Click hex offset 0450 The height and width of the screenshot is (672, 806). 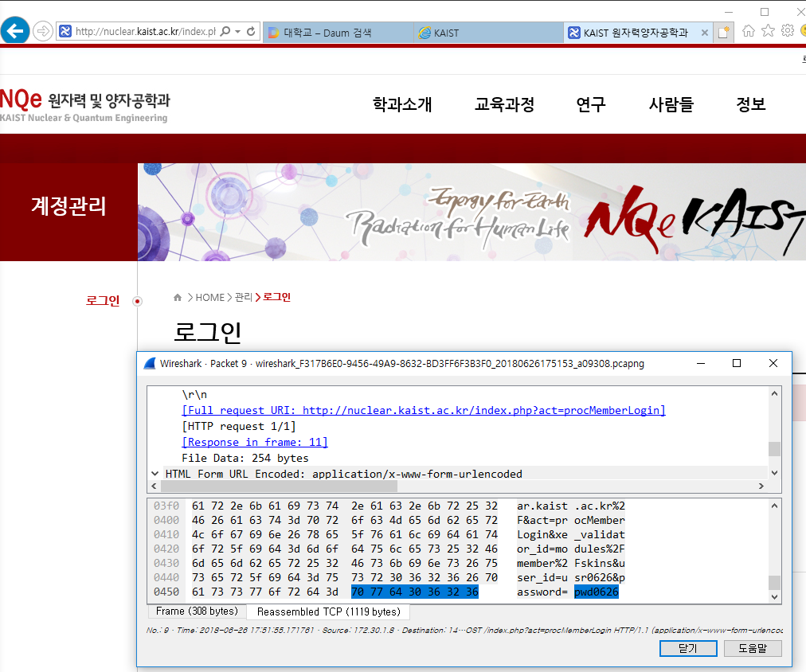point(166,592)
